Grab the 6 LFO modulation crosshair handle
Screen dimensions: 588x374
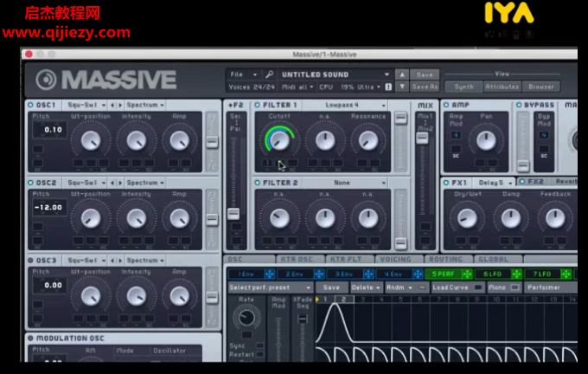click(x=516, y=274)
